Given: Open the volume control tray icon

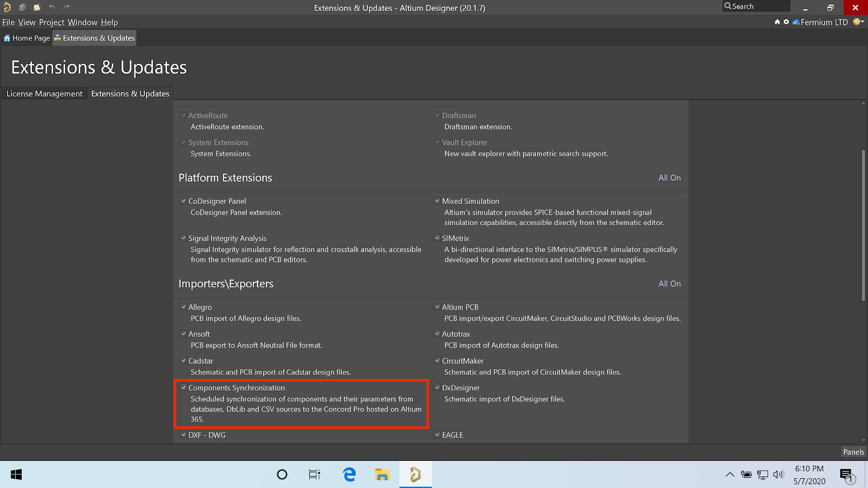Looking at the screenshot, I should pos(778,474).
